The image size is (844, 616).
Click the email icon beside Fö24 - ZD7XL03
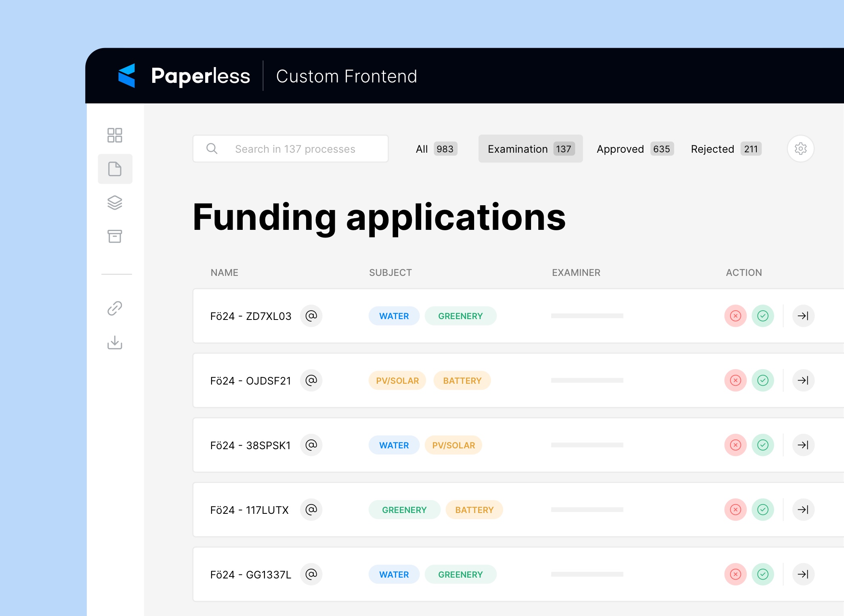pos(311,316)
